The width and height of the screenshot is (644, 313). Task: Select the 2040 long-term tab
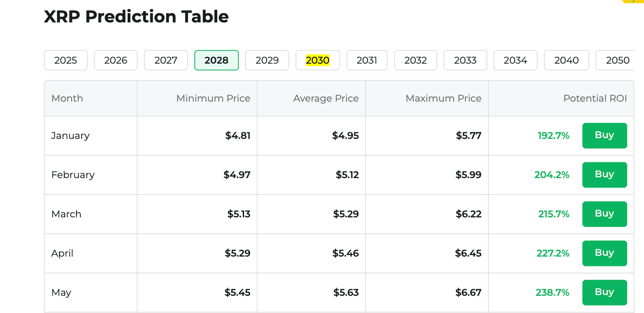(x=566, y=60)
